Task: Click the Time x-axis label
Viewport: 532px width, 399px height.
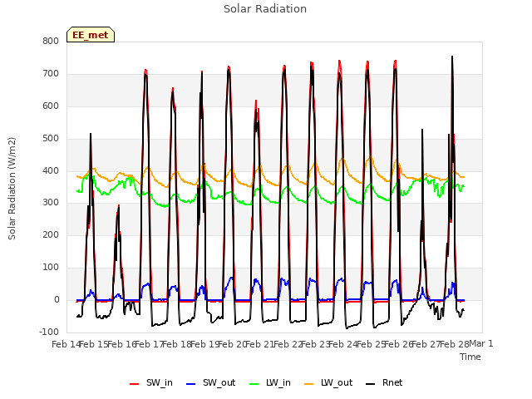Action: tap(470, 357)
